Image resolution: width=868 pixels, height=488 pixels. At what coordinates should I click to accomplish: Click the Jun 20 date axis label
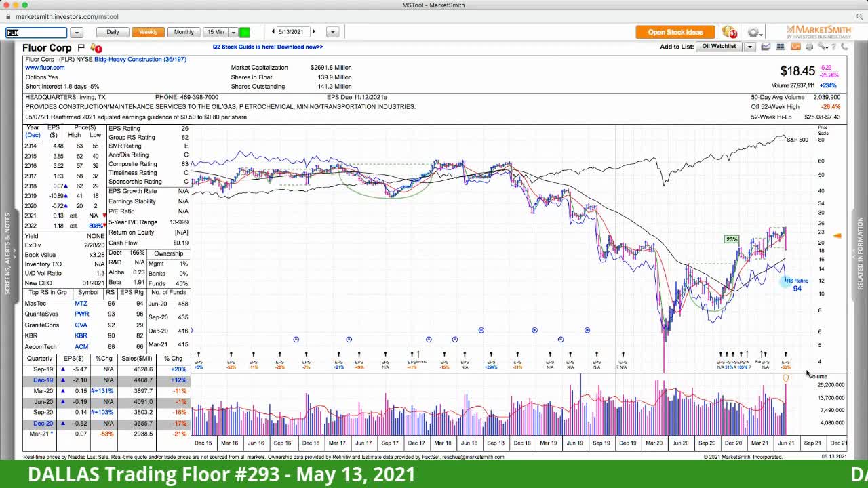[x=680, y=443]
